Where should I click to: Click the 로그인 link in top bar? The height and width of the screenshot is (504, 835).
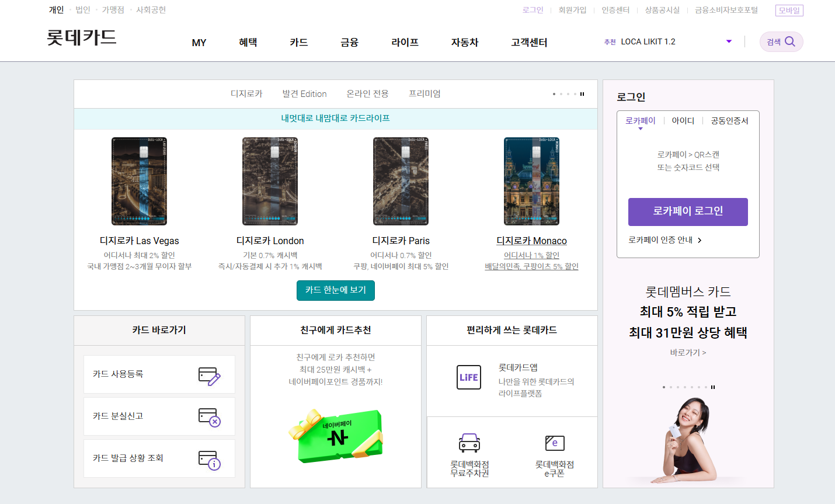533,10
